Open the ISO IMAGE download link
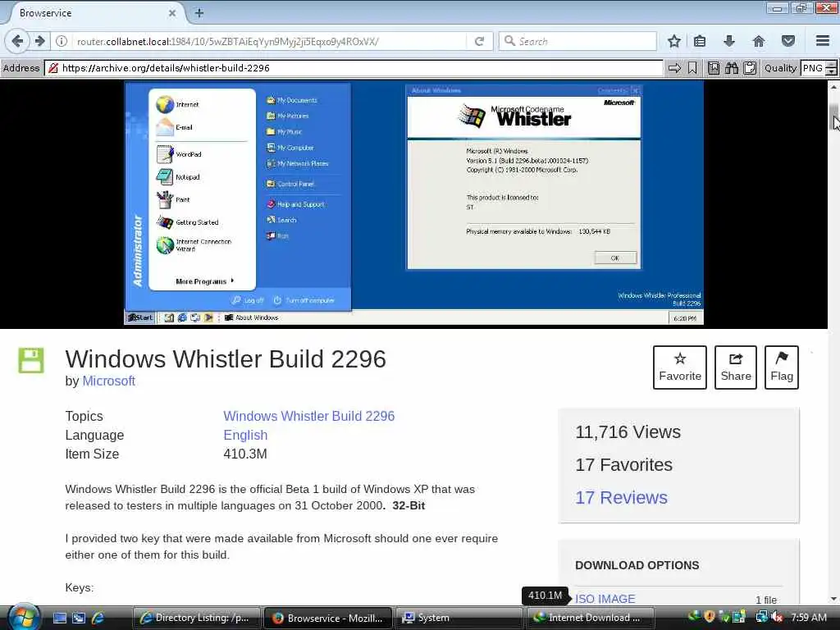This screenshot has height=630, width=840. [605, 599]
